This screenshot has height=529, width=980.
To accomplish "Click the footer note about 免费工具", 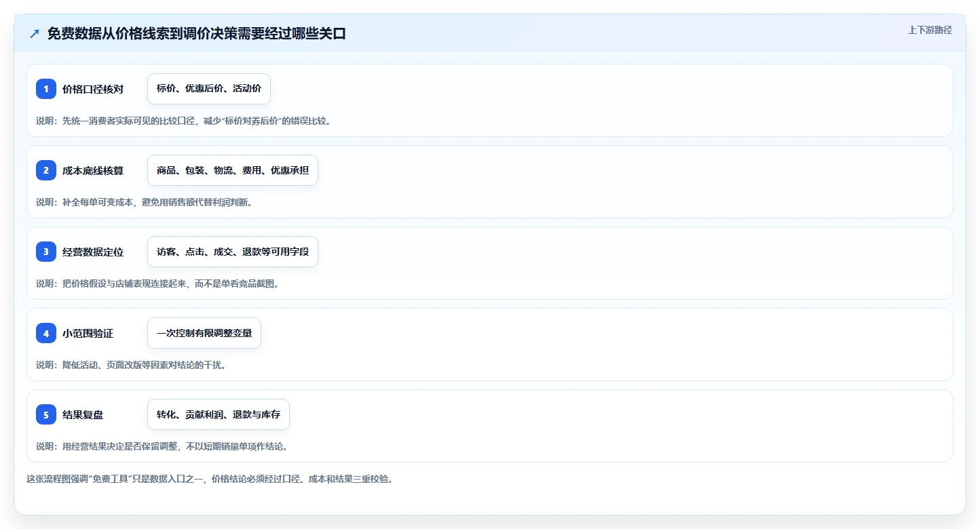I will (x=210, y=479).
